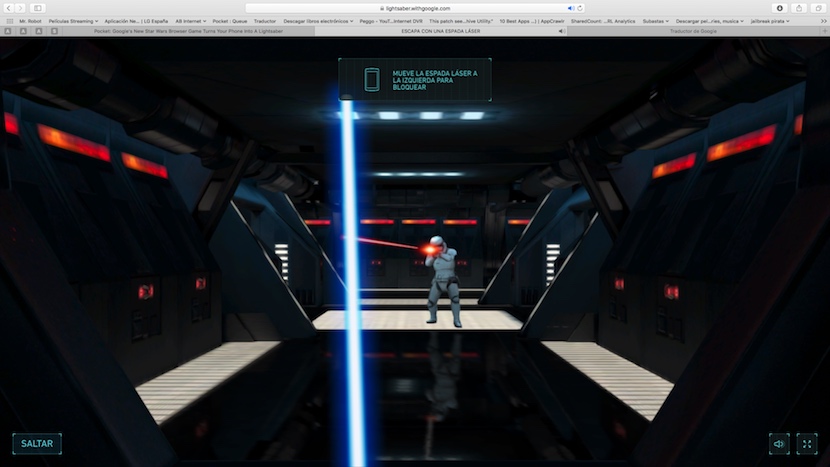The image size is (830, 467).
Task: Mute the game sound
Action: point(779,444)
